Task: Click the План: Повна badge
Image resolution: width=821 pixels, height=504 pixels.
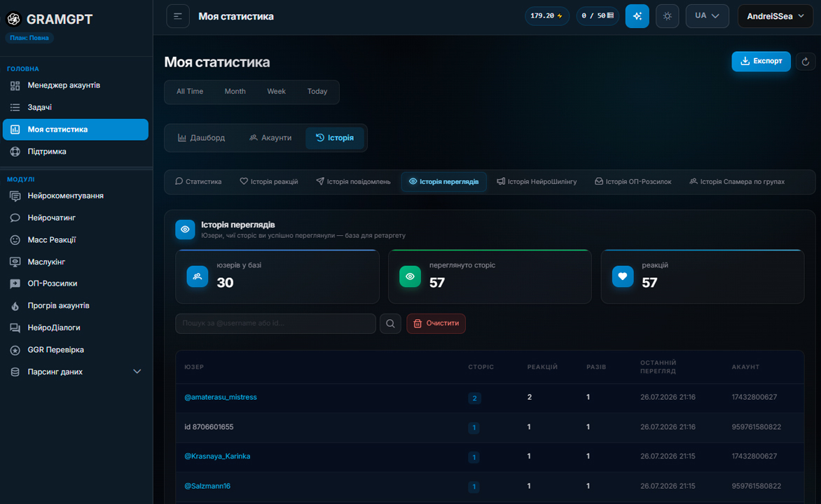Action: click(29, 38)
